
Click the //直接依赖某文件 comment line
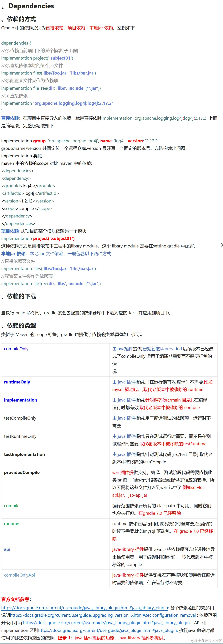click(18, 261)
